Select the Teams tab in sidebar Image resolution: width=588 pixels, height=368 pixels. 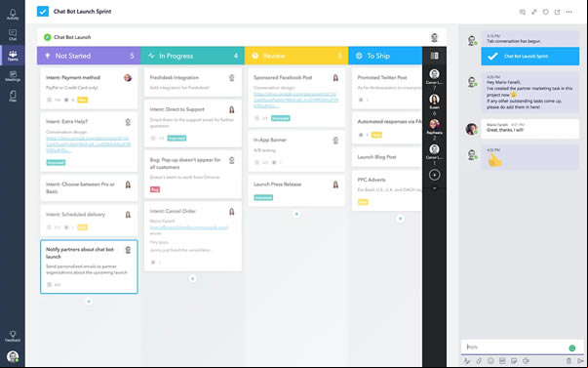click(13, 56)
